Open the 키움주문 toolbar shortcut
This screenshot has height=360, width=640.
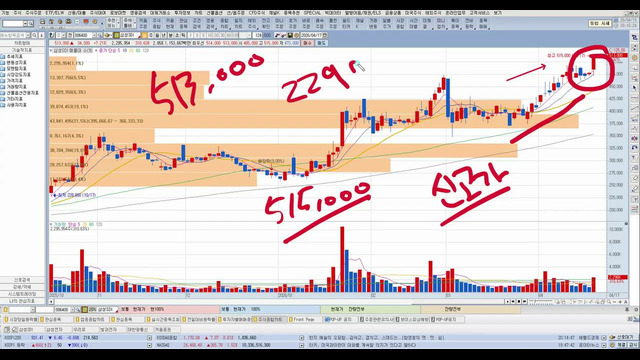[143, 23]
